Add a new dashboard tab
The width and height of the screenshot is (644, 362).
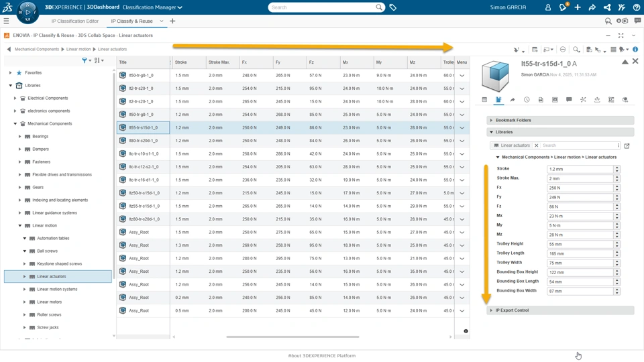pos(172,21)
